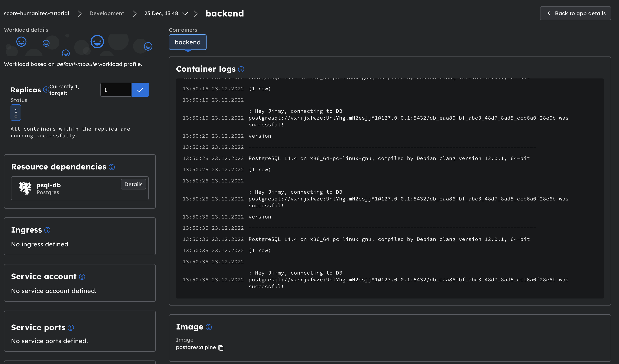This screenshot has height=364, width=619.
Task: Click the Service account info icon
Action: point(82,277)
